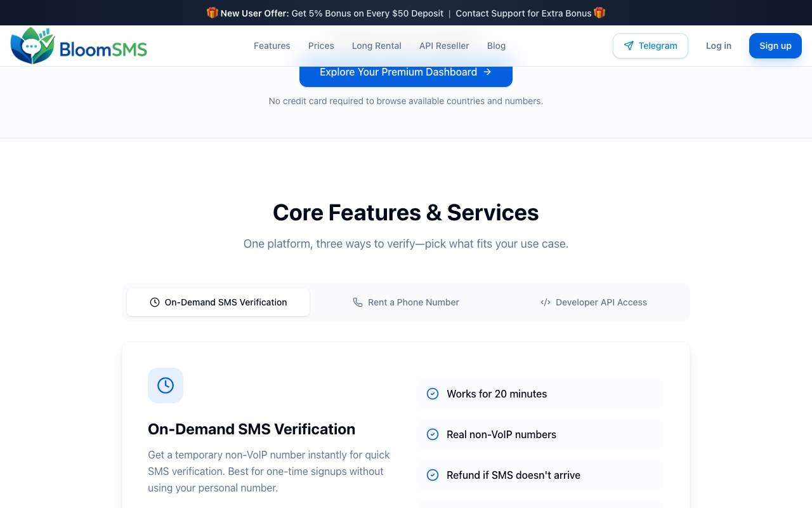
Task: Click the checkmark icon beside Works for 20 minutes
Action: [x=433, y=394]
